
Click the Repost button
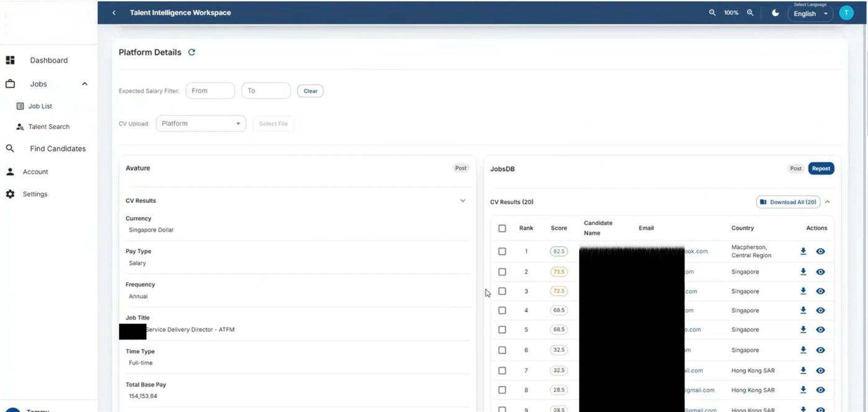pos(821,169)
